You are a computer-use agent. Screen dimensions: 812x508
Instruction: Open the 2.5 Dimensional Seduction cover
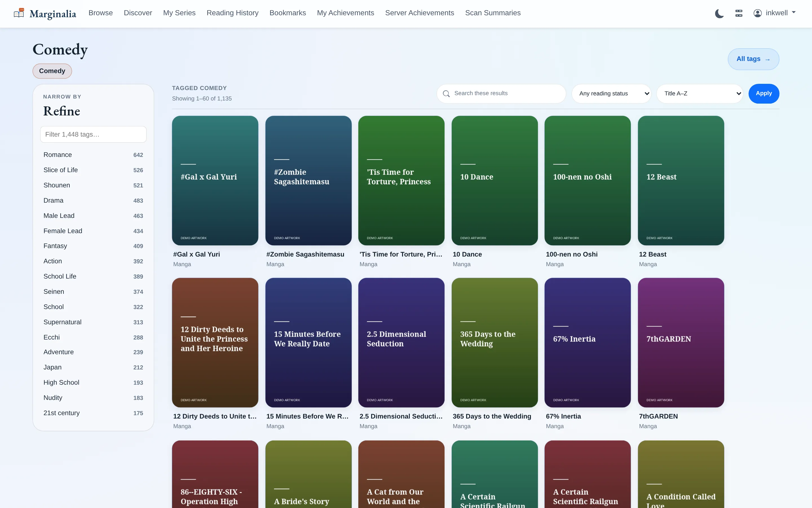[x=401, y=342]
